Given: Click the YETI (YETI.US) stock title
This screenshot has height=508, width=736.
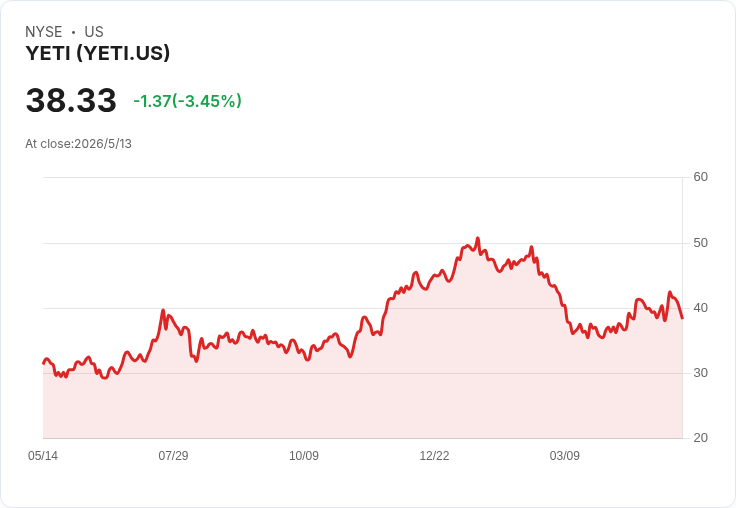Looking at the screenshot, I should click(98, 53).
